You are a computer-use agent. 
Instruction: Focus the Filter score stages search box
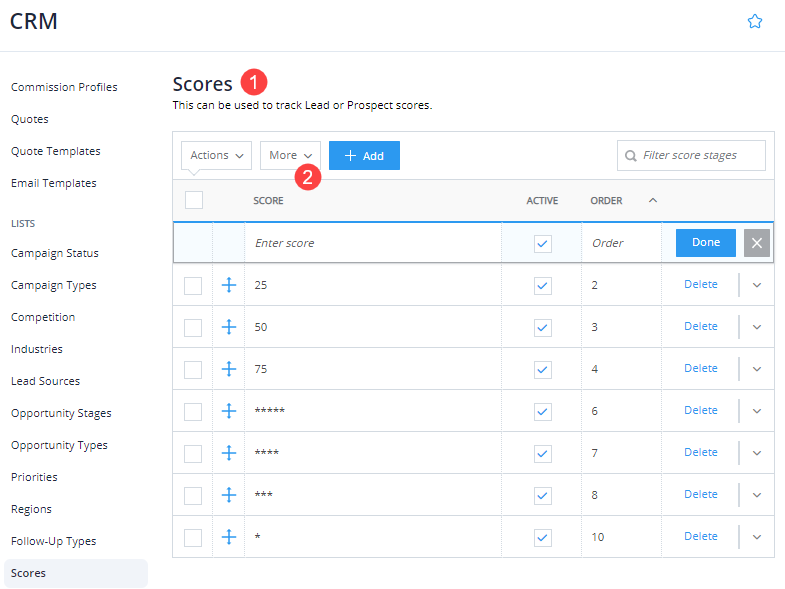[x=691, y=156]
